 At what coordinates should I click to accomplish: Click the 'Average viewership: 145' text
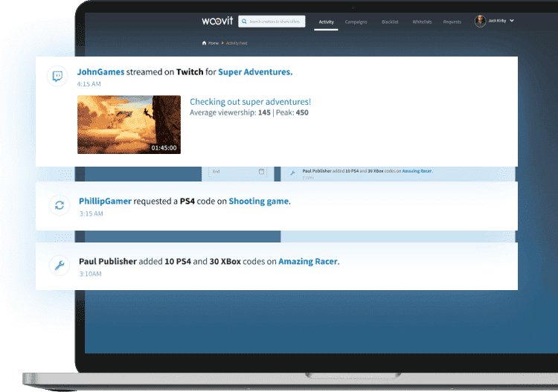(x=230, y=113)
